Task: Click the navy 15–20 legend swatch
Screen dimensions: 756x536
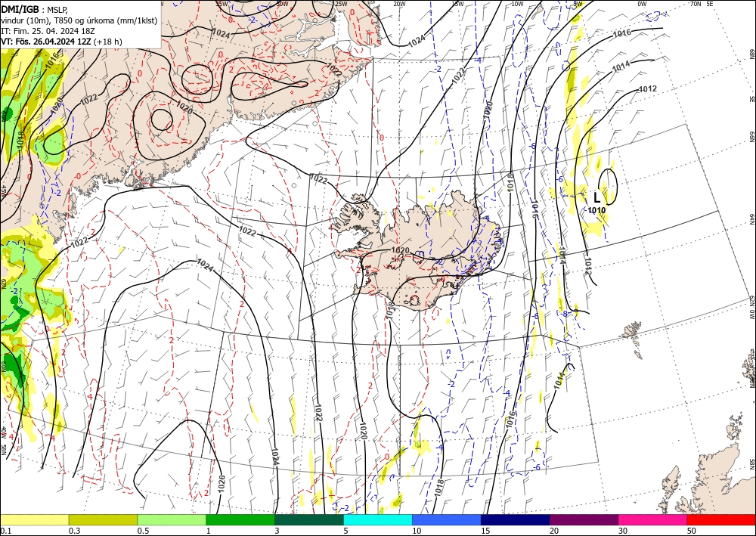Action: (516, 519)
